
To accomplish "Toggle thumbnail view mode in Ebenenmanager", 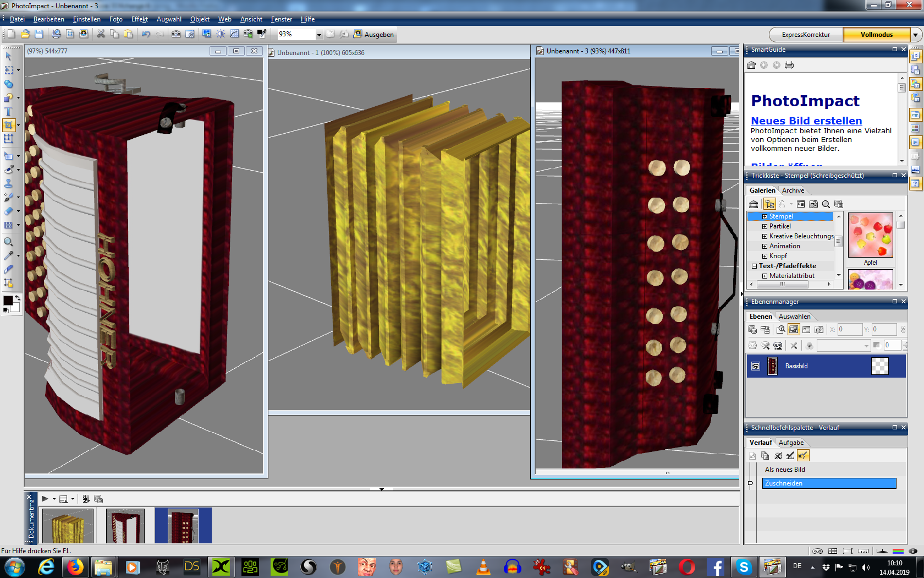I will coord(794,330).
